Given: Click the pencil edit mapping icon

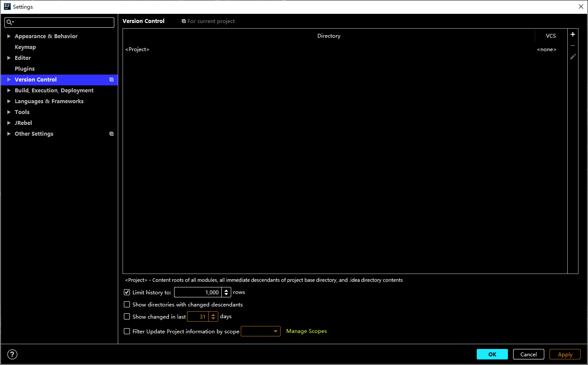Looking at the screenshot, I should [x=573, y=56].
